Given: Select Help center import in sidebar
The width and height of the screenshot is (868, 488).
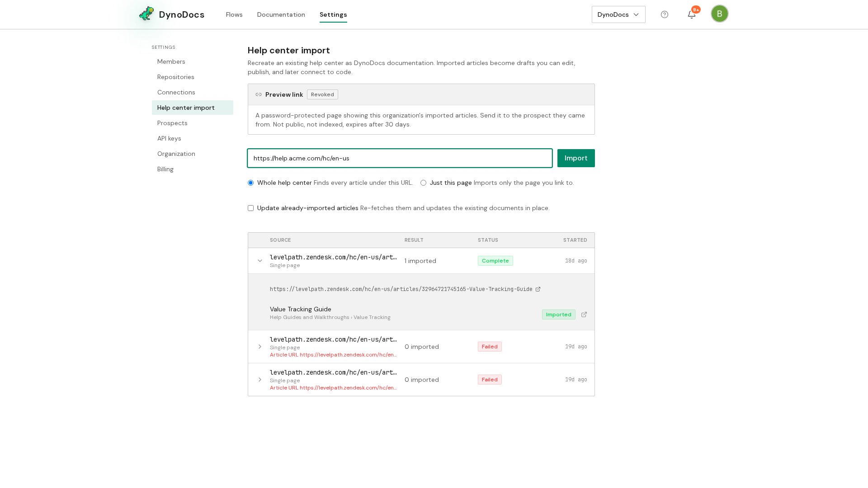Looking at the screenshot, I should 193,108.
